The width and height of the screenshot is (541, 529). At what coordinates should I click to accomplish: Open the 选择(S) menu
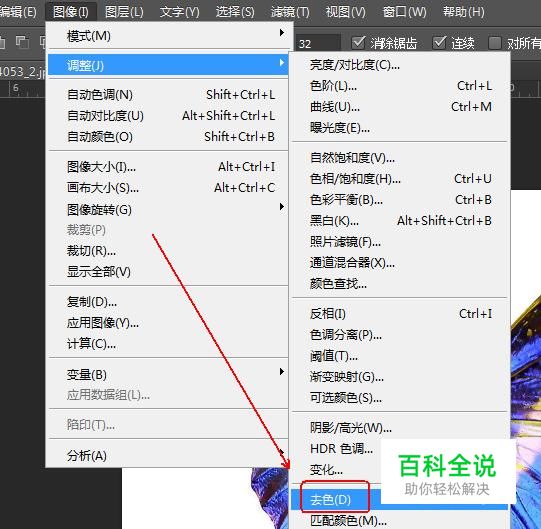coord(235,12)
